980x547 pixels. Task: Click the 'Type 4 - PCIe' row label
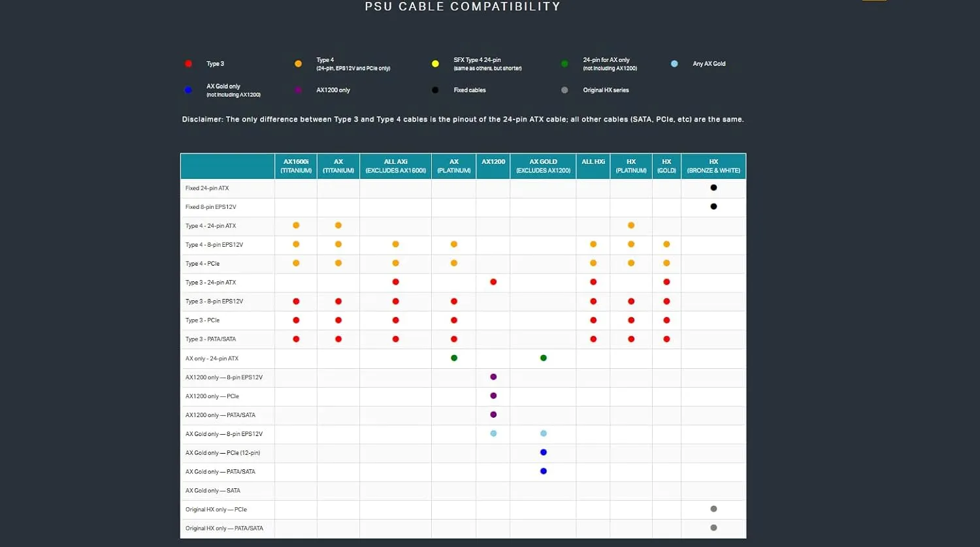(203, 264)
